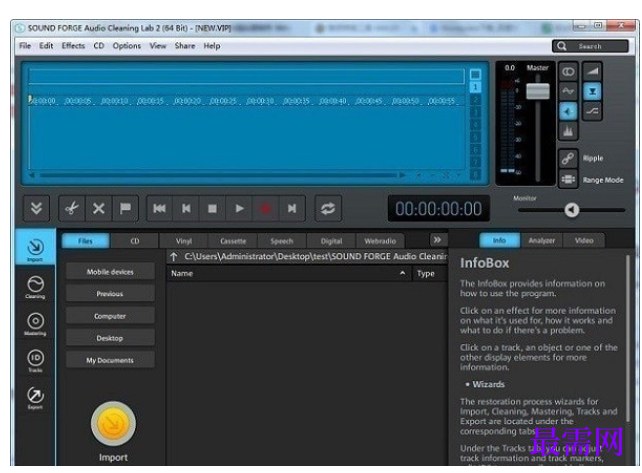Toggle the highlighted hourglass mode button
Viewport: 642px width, 473px height.
pos(592,91)
